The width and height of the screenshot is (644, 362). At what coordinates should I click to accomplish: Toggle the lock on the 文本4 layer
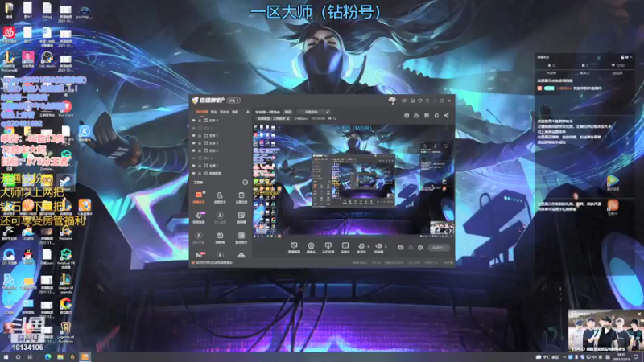point(200,121)
